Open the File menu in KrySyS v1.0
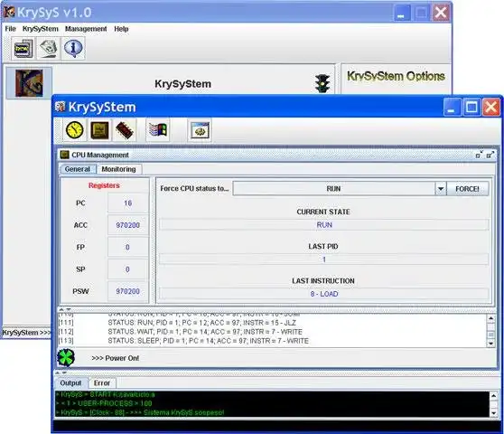 [x=10, y=29]
